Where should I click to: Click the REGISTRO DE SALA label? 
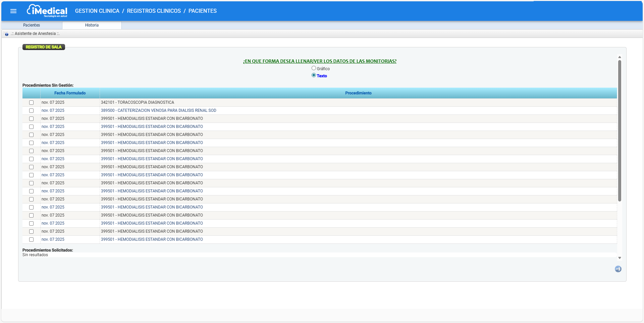point(44,47)
